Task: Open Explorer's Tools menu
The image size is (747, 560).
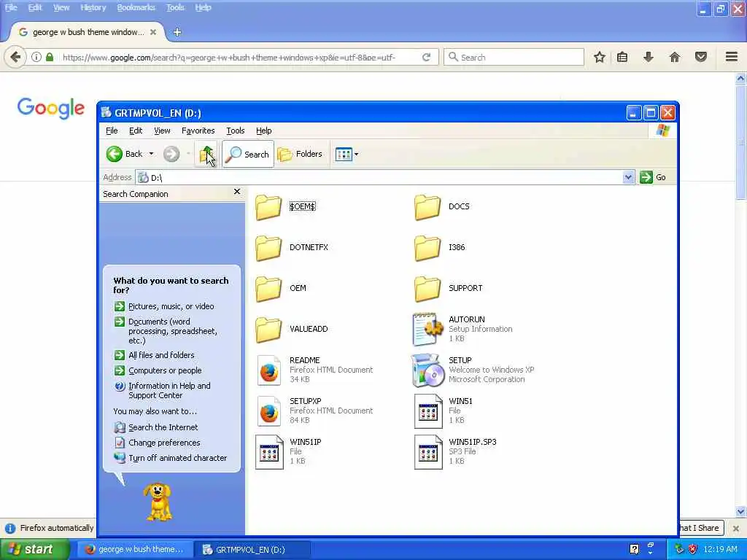Action: pos(236,131)
